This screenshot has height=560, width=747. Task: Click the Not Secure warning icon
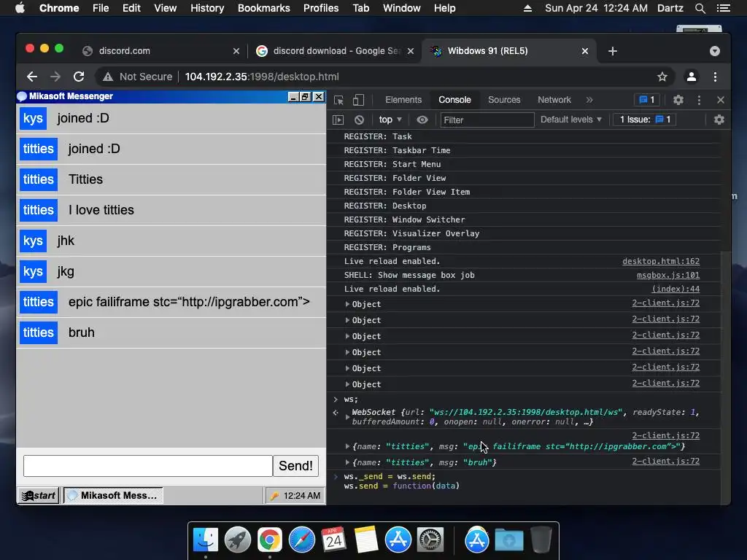[108, 77]
